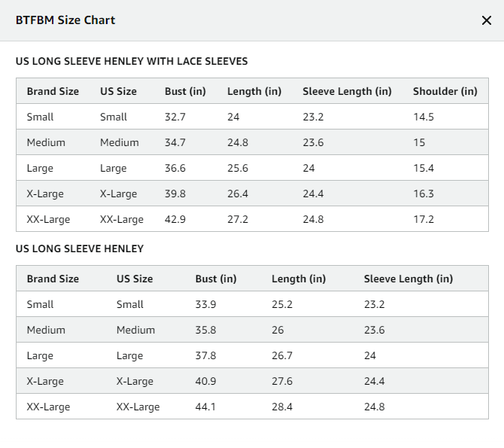Screen dimensions: 504x448
Task: Select the lace sleeves Henley section heading
Action: 132,61
